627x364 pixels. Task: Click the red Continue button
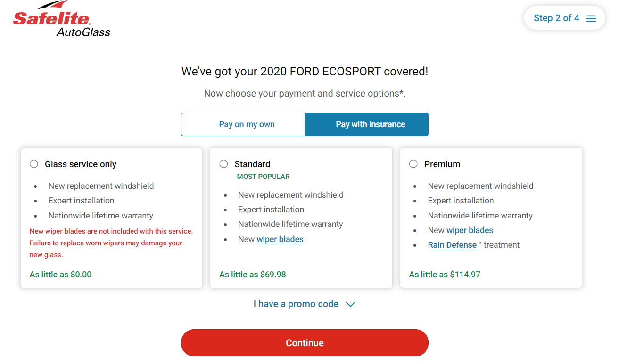[x=305, y=343]
